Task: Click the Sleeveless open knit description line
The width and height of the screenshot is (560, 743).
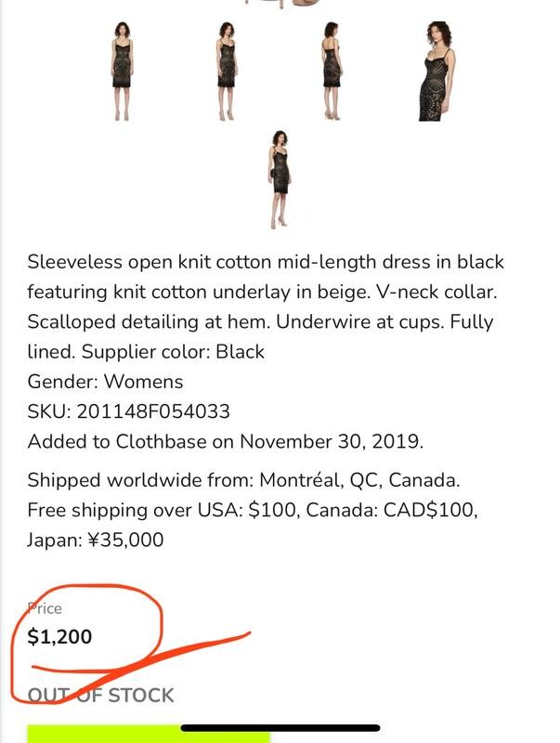Action: (x=266, y=262)
